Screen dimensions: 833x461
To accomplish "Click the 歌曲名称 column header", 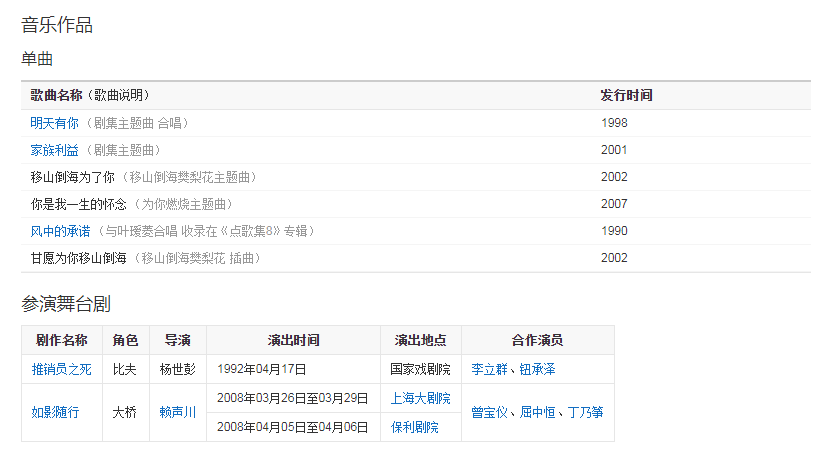I will 57,95.
